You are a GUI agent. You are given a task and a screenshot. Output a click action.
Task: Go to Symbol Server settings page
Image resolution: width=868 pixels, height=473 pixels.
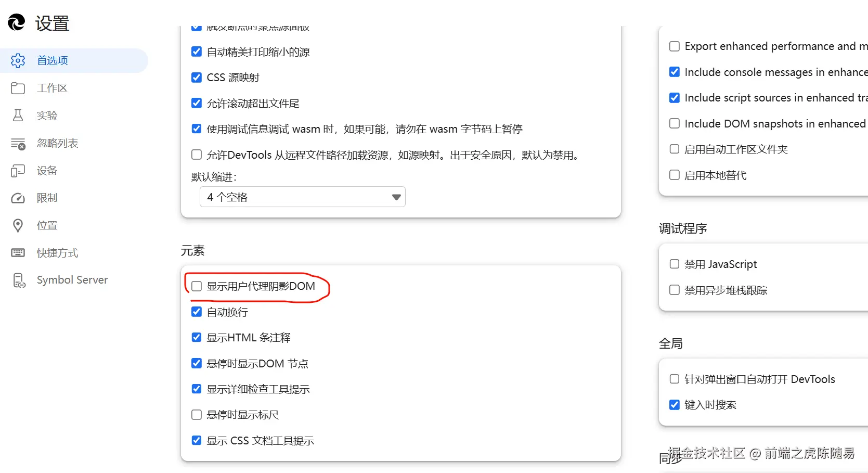[72, 279]
